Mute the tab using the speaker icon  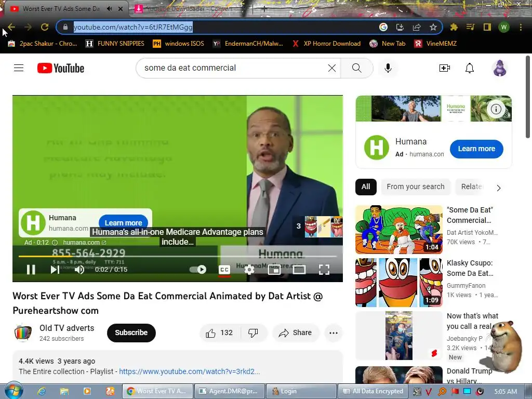[x=109, y=9]
